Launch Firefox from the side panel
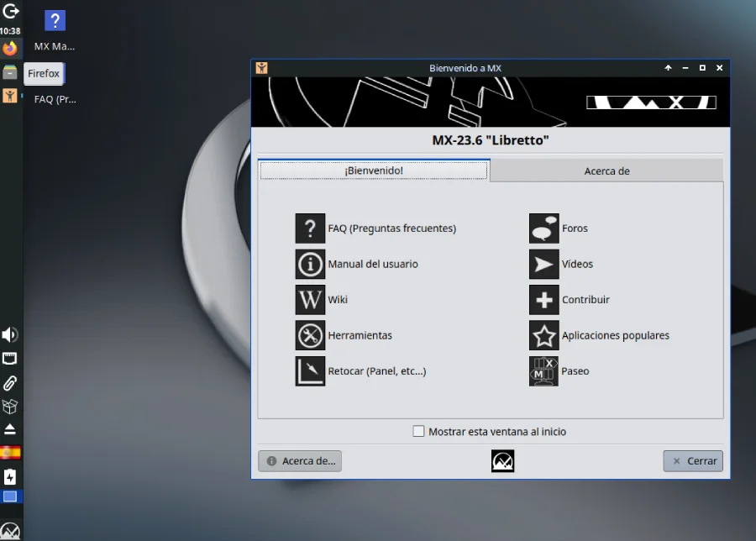 pyautogui.click(x=10, y=49)
